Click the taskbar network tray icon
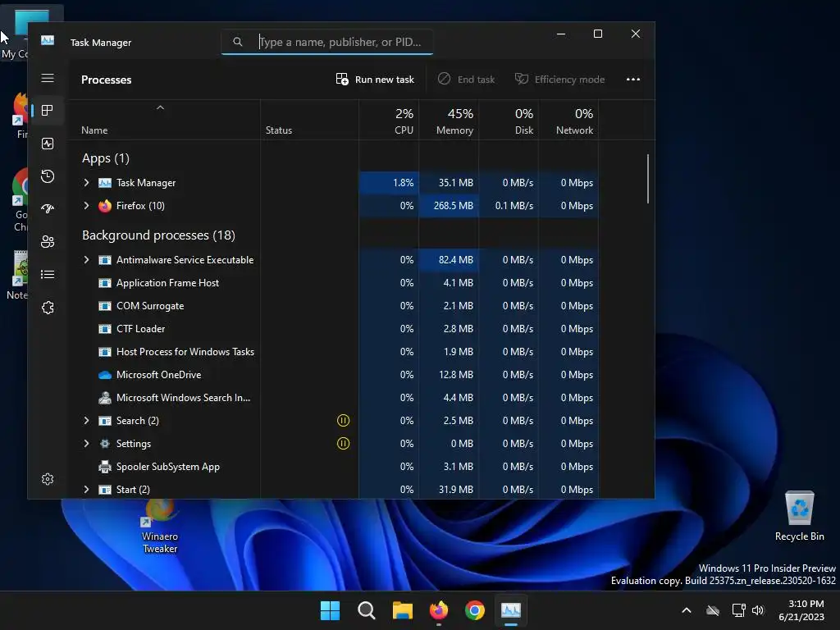840x630 pixels. coord(739,610)
